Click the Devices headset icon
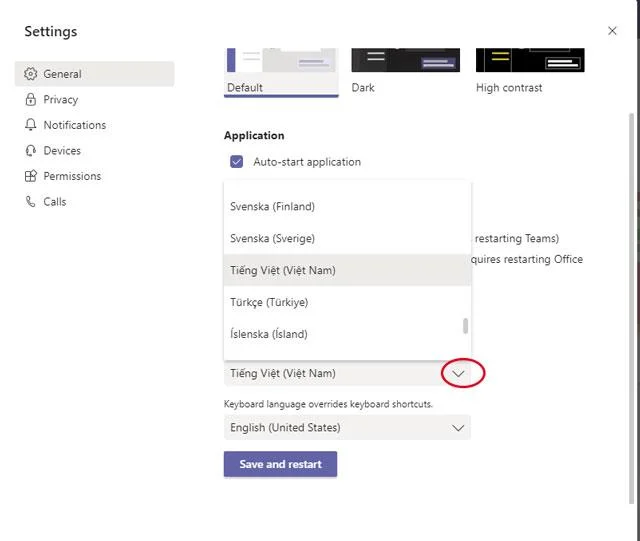640x541 pixels. pyautogui.click(x=31, y=151)
